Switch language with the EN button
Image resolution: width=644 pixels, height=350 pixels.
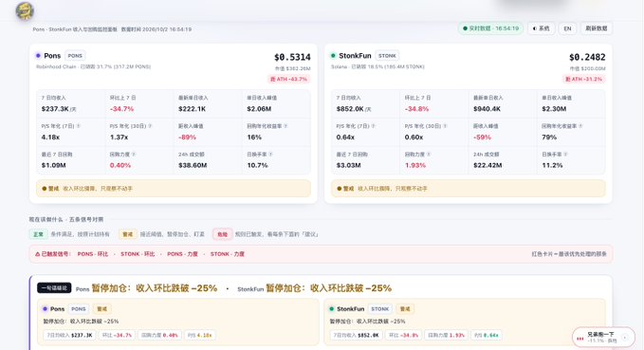(567, 28)
